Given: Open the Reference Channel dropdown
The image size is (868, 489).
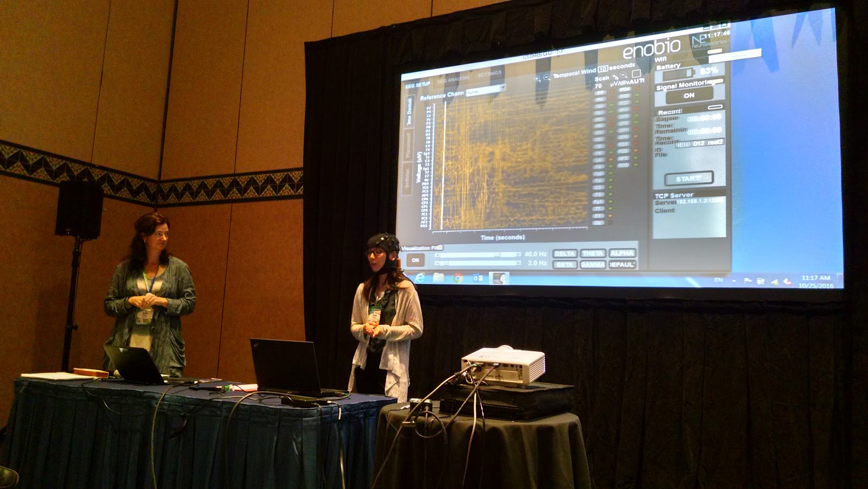Looking at the screenshot, I should coord(486,90).
